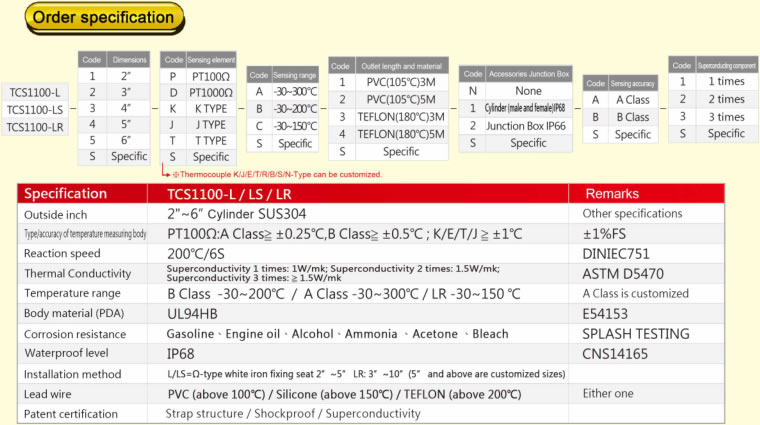The width and height of the screenshot is (760, 425).
Task: Click the 'Lead wire' row label
Action: point(48,394)
